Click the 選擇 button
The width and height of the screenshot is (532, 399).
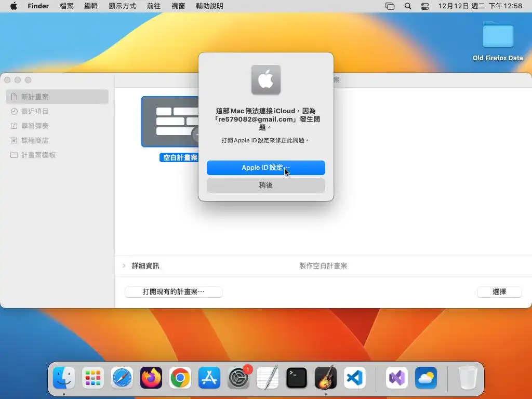click(x=499, y=292)
